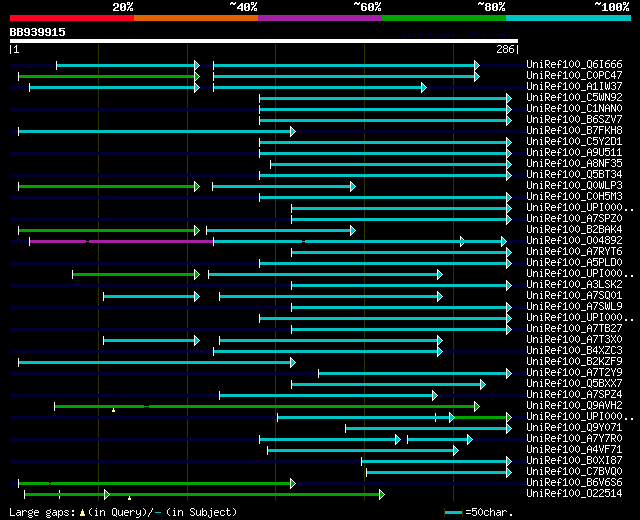Select the UniRef100_B7FKH8 label

click(x=574, y=130)
